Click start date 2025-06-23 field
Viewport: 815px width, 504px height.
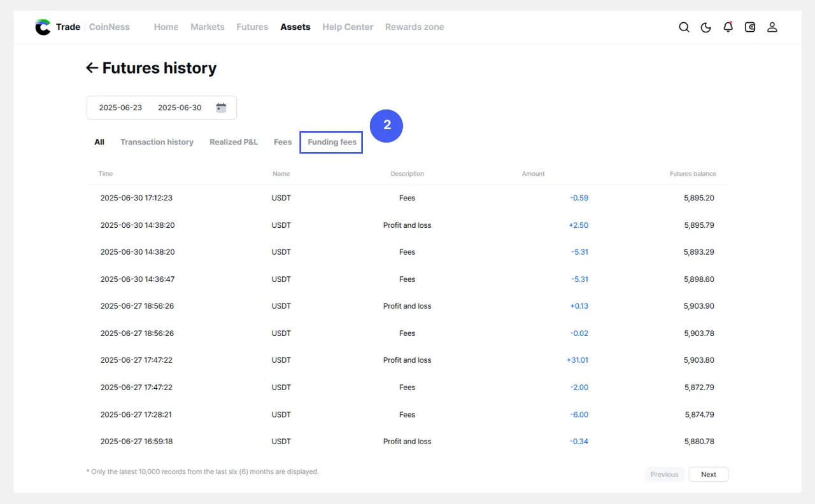(x=120, y=108)
